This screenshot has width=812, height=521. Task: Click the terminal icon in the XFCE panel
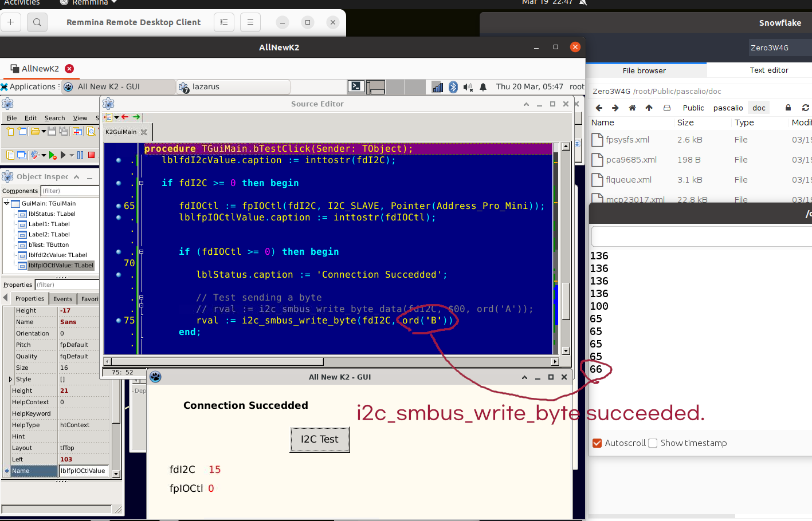[356, 86]
